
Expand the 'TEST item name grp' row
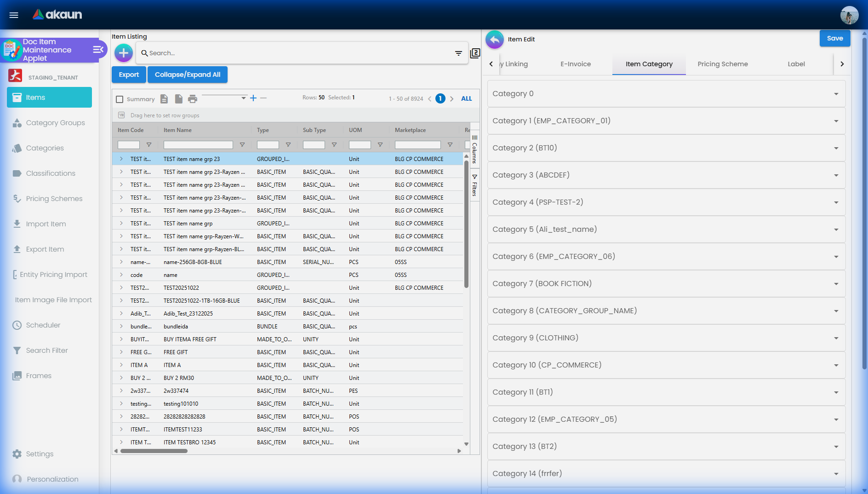[x=121, y=224]
